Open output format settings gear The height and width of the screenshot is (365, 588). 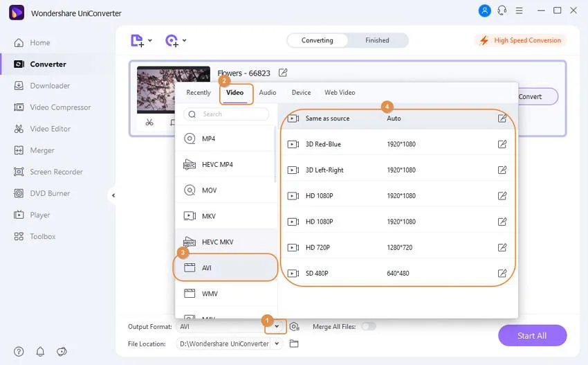(295, 327)
